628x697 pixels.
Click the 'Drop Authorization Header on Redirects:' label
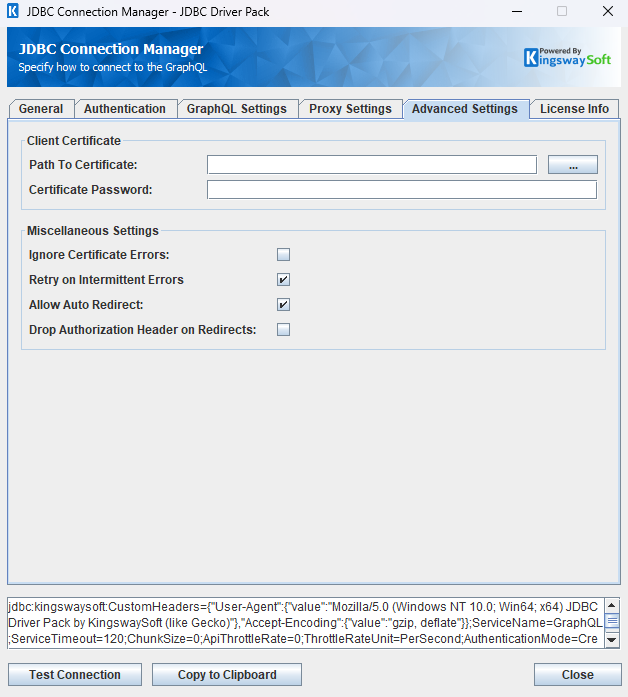143,330
